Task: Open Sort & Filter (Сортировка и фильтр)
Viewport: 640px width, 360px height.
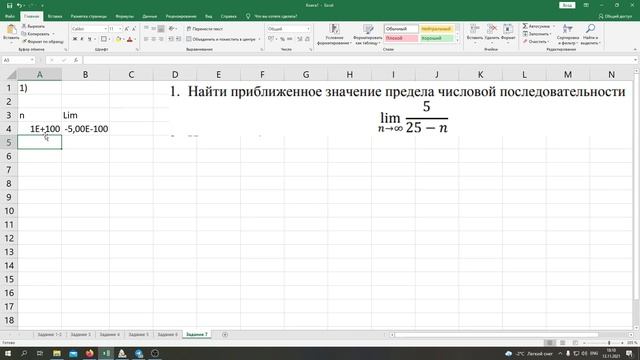Action: pyautogui.click(x=568, y=33)
